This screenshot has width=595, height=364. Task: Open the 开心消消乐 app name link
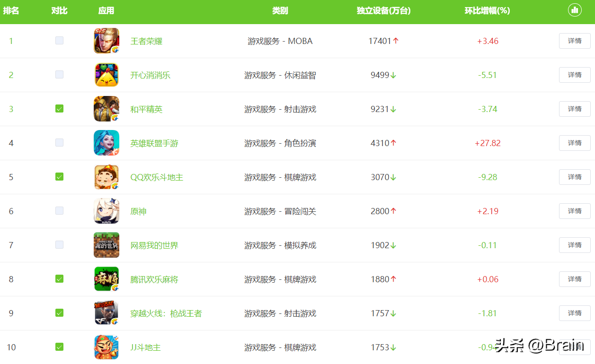pyautogui.click(x=151, y=75)
